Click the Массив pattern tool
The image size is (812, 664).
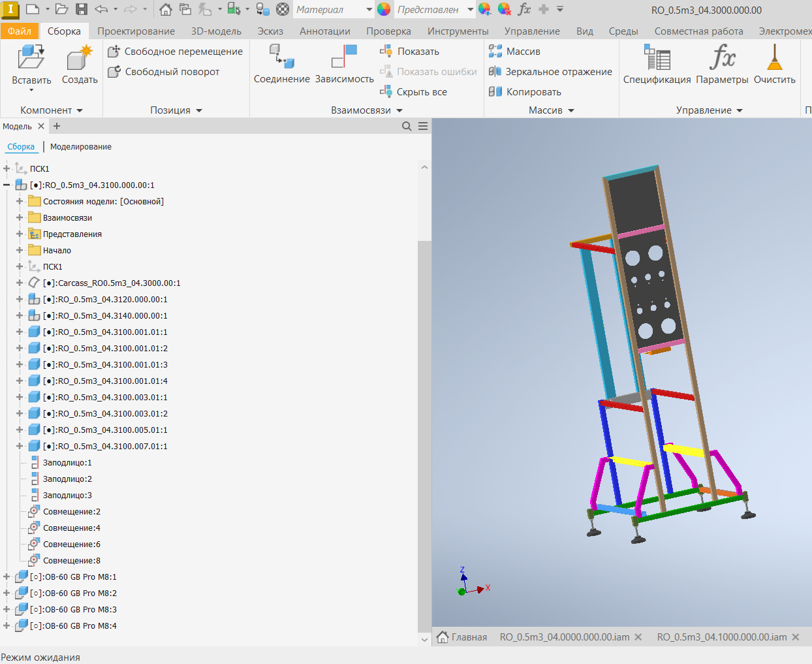tap(514, 52)
